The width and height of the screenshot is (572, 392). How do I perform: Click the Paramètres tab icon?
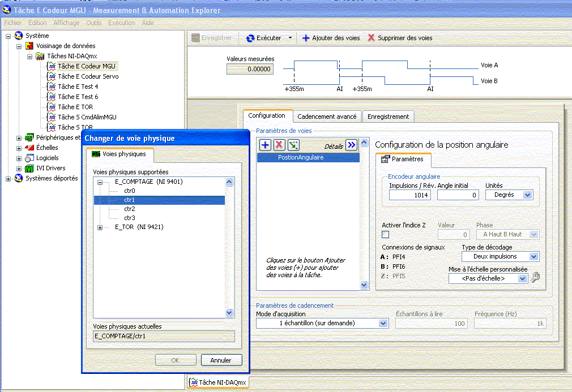[x=385, y=159]
